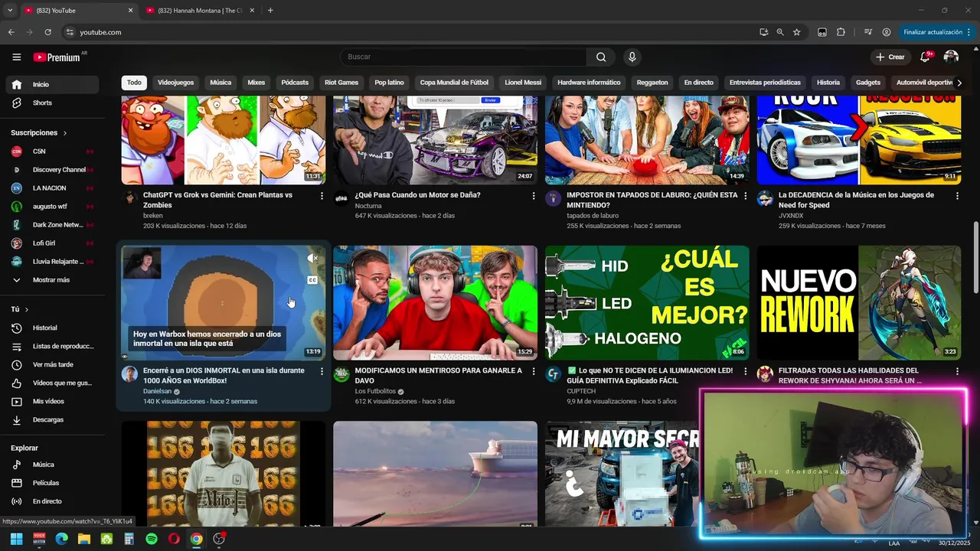
Task: Expand the Suscripciones section header
Action: pos(39,132)
